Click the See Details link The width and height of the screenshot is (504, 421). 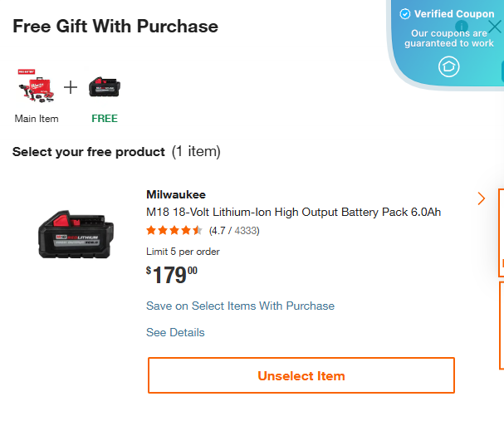click(175, 332)
